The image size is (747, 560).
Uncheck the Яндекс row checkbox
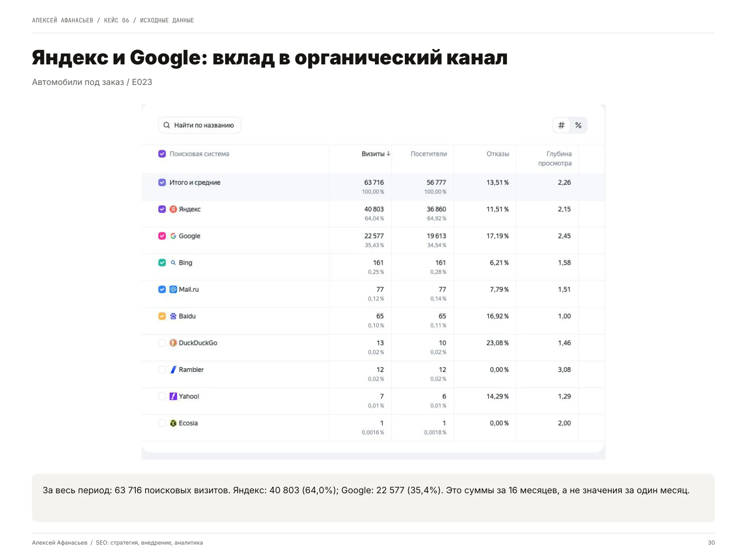(162, 209)
